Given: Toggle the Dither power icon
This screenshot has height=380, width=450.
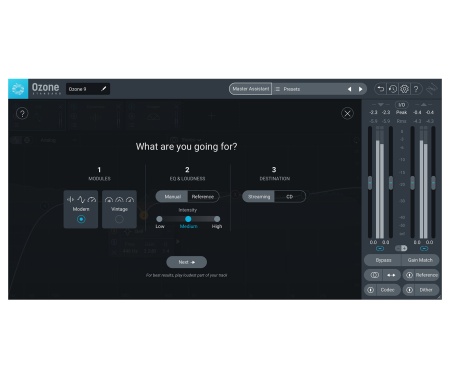Looking at the screenshot, I should 409,290.
